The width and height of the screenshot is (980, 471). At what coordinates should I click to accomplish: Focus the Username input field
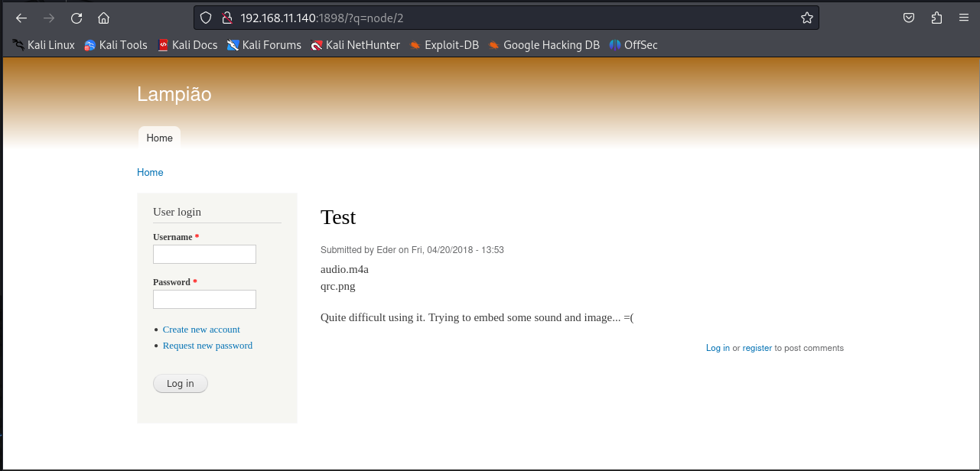[204, 254]
